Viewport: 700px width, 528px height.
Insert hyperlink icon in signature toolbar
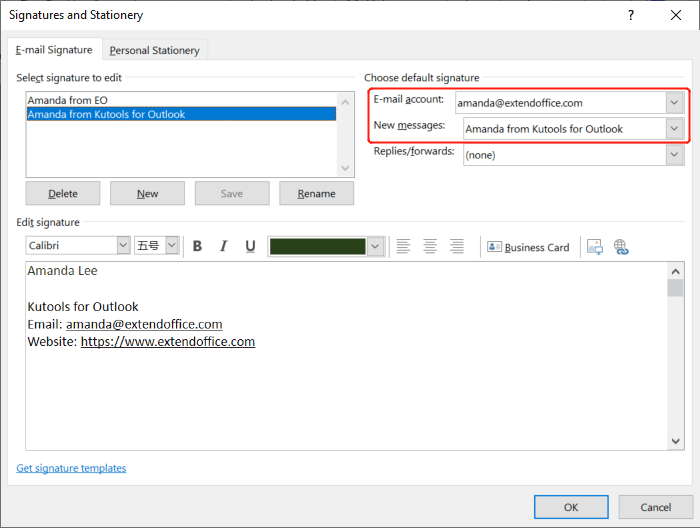[x=621, y=247]
